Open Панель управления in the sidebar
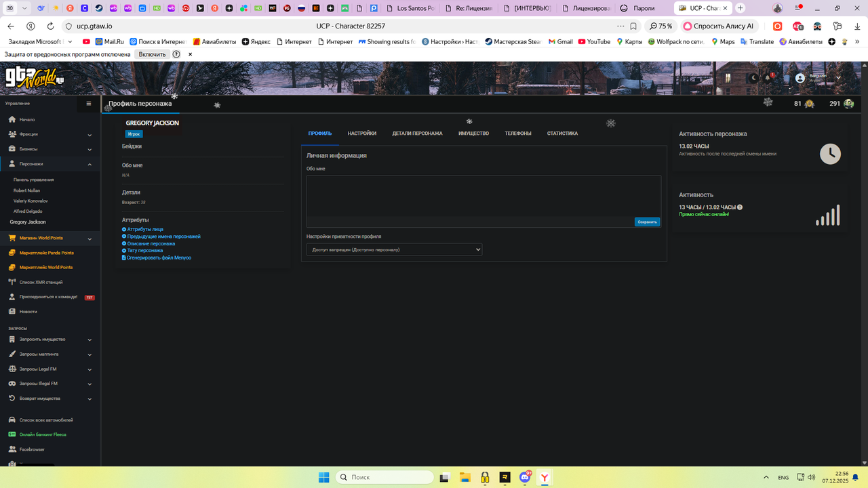 [33, 180]
